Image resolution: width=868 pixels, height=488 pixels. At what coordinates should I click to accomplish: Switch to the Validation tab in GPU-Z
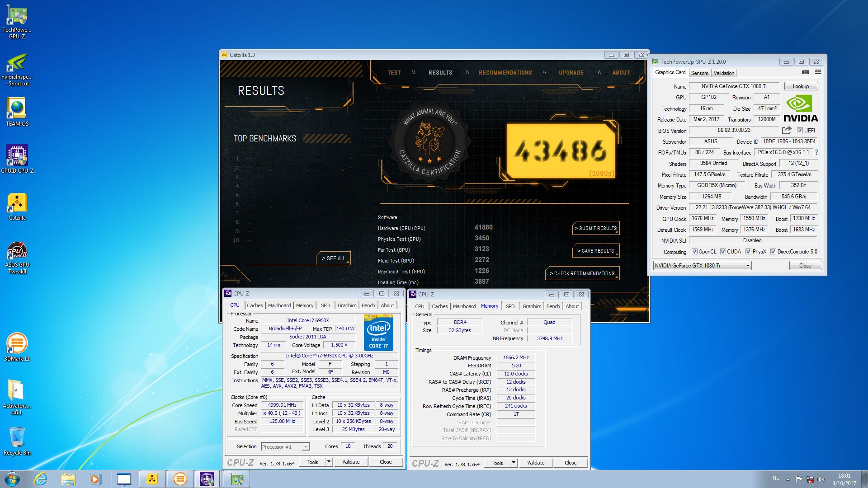(724, 73)
